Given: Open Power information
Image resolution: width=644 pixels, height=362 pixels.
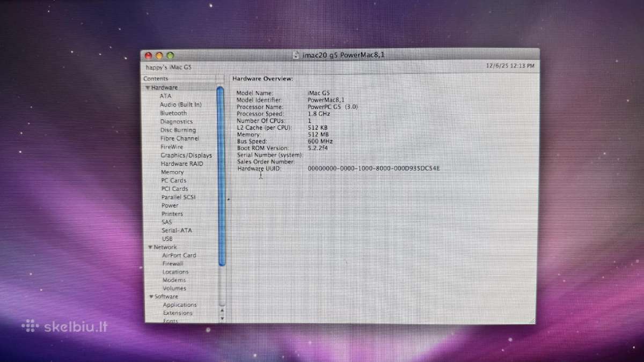Looking at the screenshot, I should click(170, 205).
